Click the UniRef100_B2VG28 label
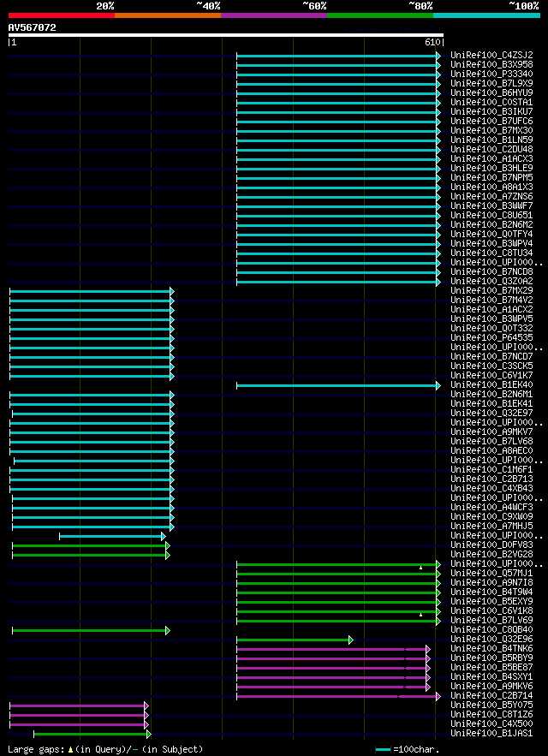 (x=491, y=555)
